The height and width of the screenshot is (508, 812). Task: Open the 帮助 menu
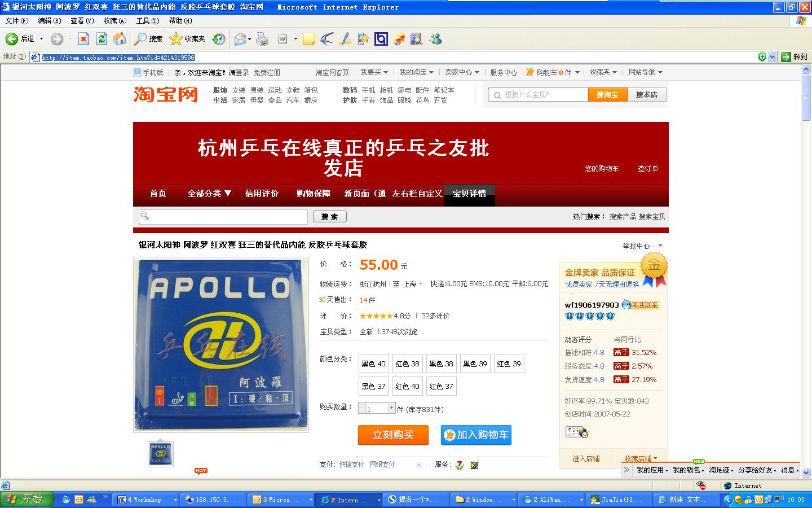pos(180,21)
